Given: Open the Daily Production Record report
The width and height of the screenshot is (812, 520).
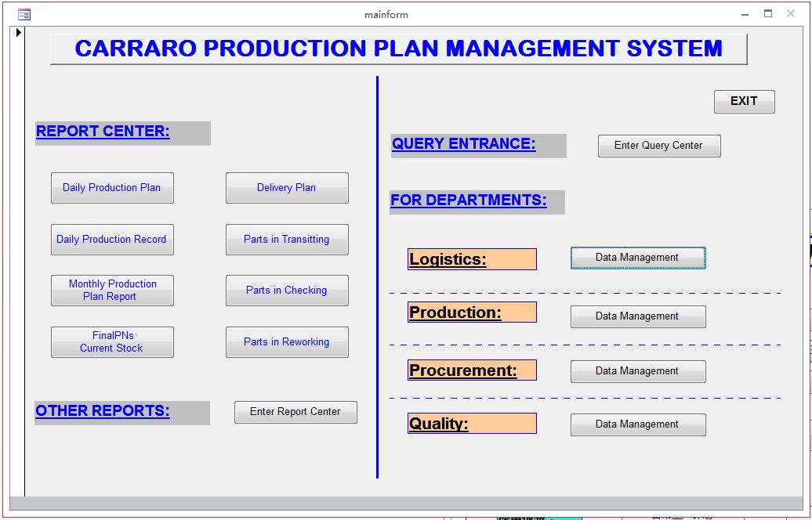Looking at the screenshot, I should point(112,240).
